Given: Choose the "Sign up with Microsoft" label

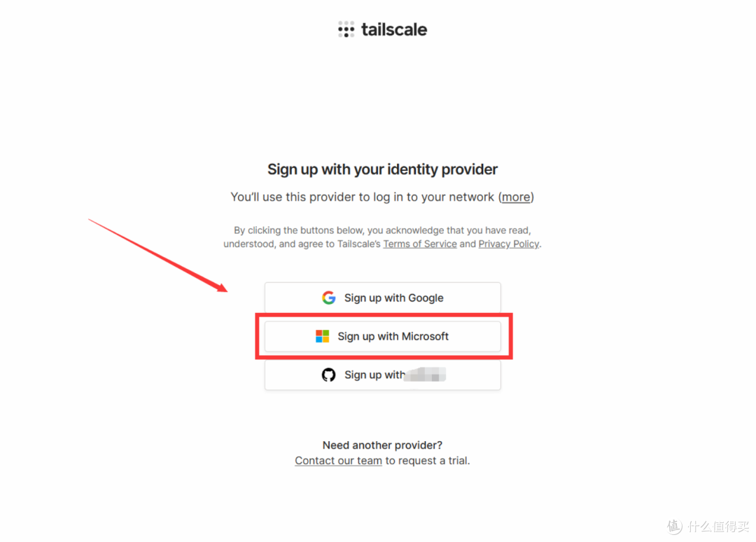Looking at the screenshot, I should tap(393, 337).
